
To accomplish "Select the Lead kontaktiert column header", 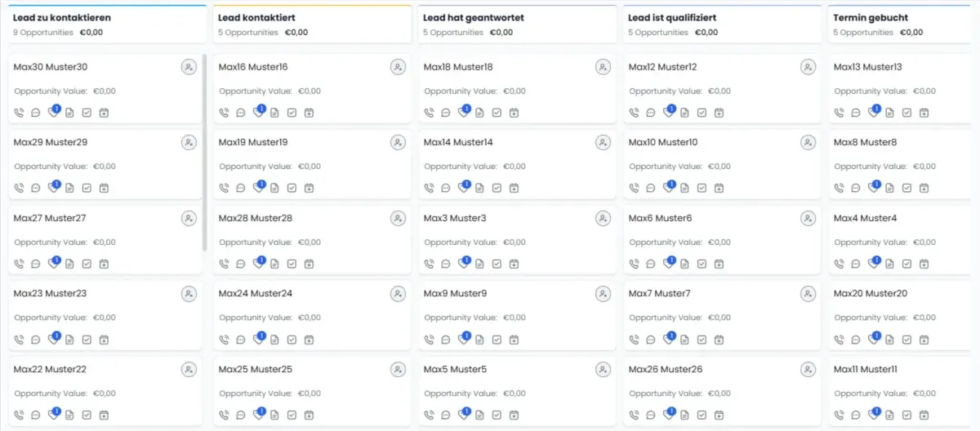I will tap(256, 17).
